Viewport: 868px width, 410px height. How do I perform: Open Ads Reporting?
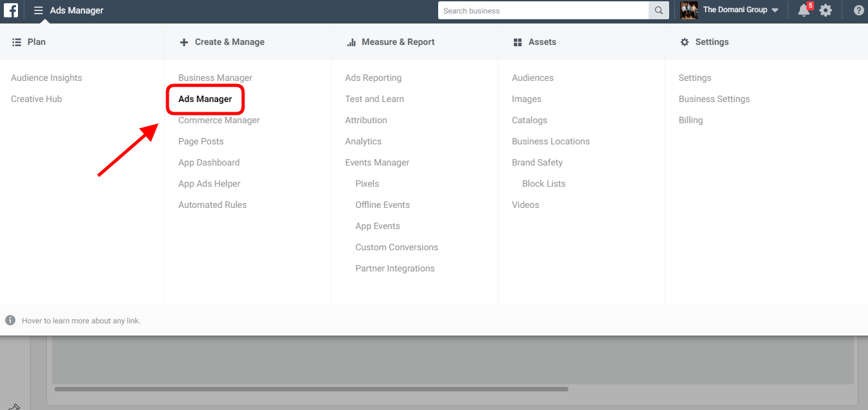[373, 78]
